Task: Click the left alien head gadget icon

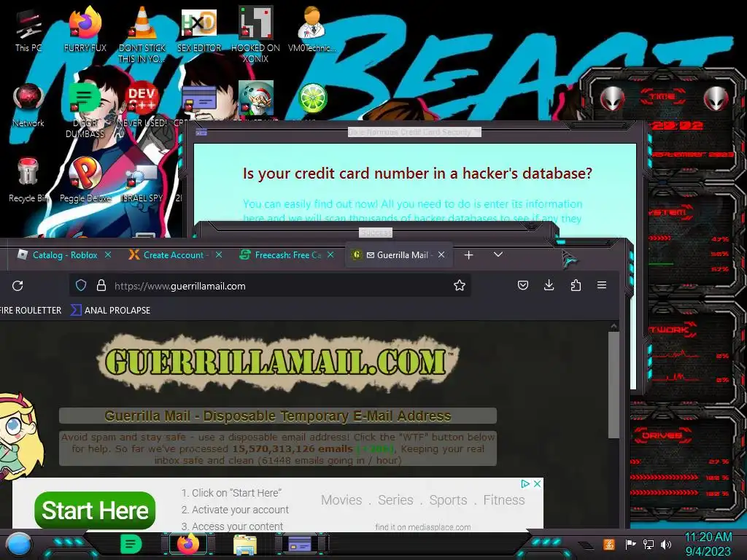Action: pos(613,99)
